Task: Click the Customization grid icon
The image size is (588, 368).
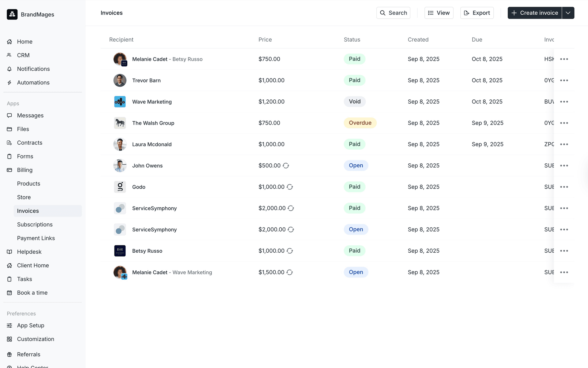Action: tap(9, 339)
